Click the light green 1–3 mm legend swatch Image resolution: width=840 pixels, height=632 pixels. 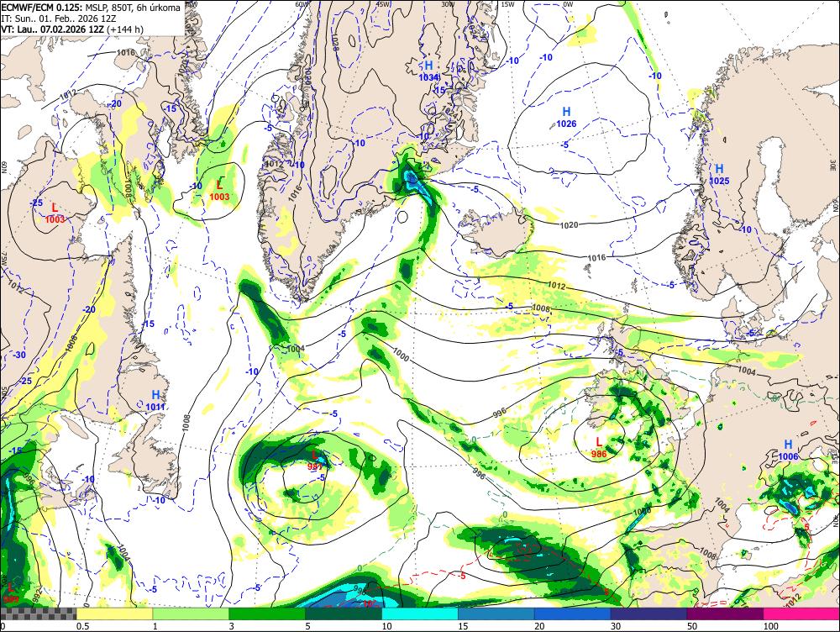pyautogui.click(x=191, y=614)
